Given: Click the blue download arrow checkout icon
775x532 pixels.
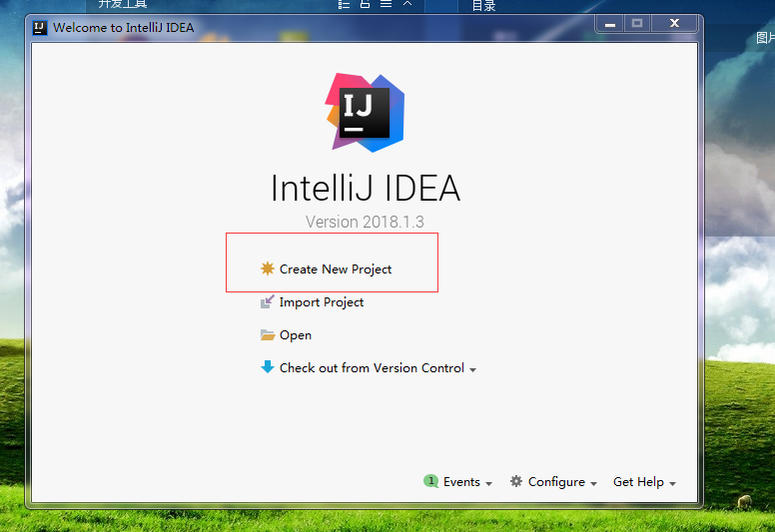Looking at the screenshot, I should coord(268,367).
